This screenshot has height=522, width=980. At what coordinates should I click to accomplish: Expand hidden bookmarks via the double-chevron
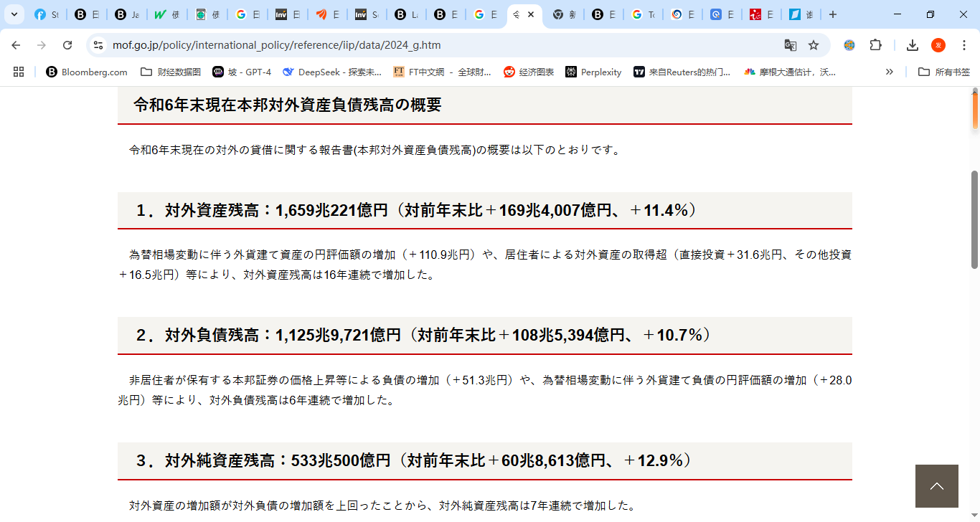point(889,72)
